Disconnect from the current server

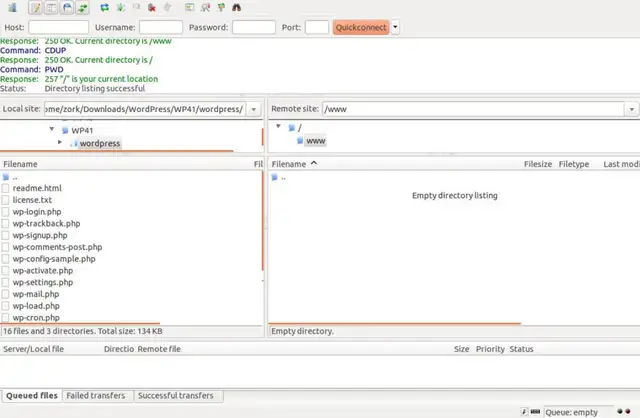152,7
